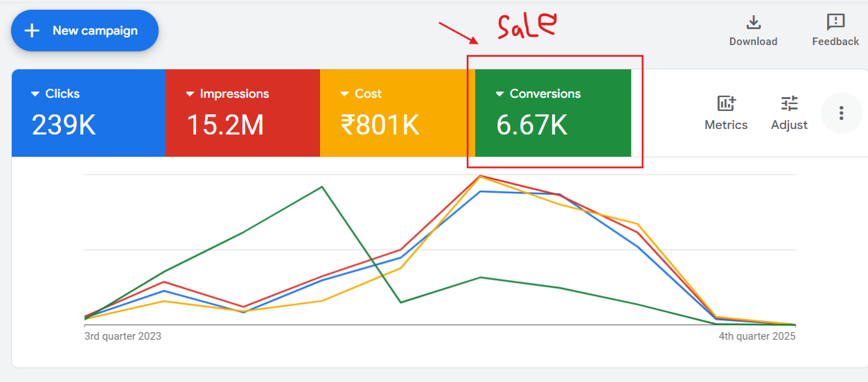Select the green Conversions 6.67K value

pyautogui.click(x=531, y=125)
